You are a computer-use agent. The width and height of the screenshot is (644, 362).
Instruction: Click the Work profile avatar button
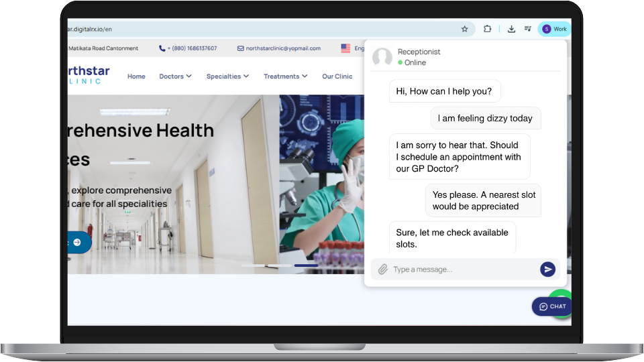click(x=555, y=29)
